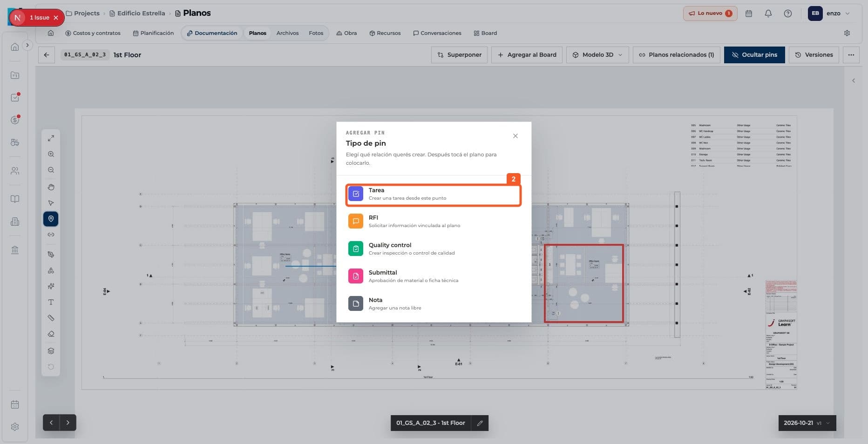The image size is (868, 444).
Task: Select the text T tool
Action: tap(51, 302)
